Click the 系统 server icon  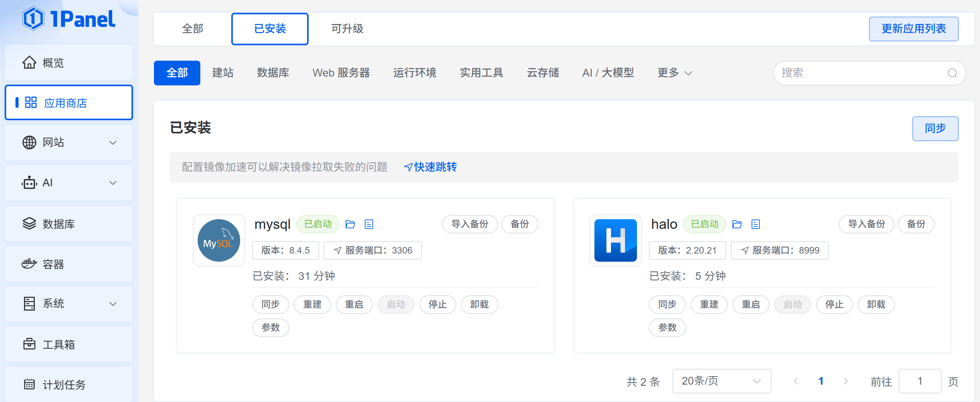click(29, 304)
